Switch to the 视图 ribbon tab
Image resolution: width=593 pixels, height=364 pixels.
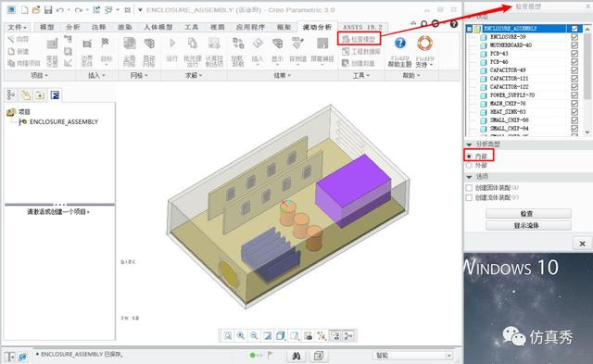[x=218, y=27]
